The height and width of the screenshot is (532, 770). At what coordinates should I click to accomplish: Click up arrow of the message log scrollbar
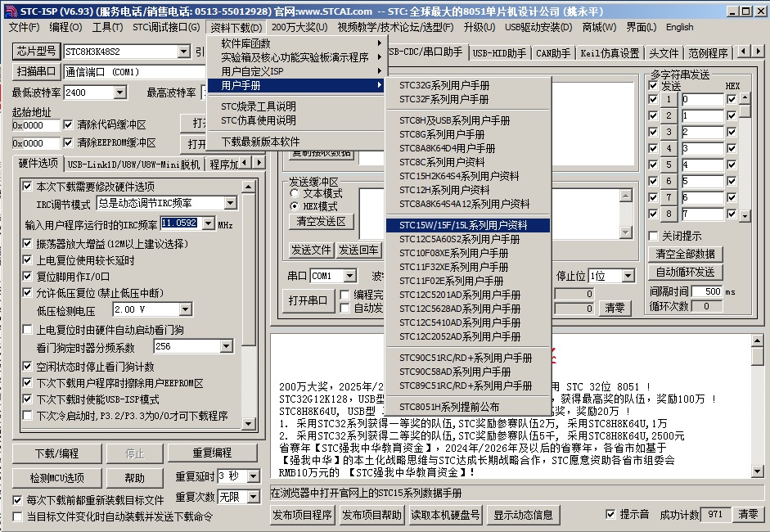pos(757,340)
